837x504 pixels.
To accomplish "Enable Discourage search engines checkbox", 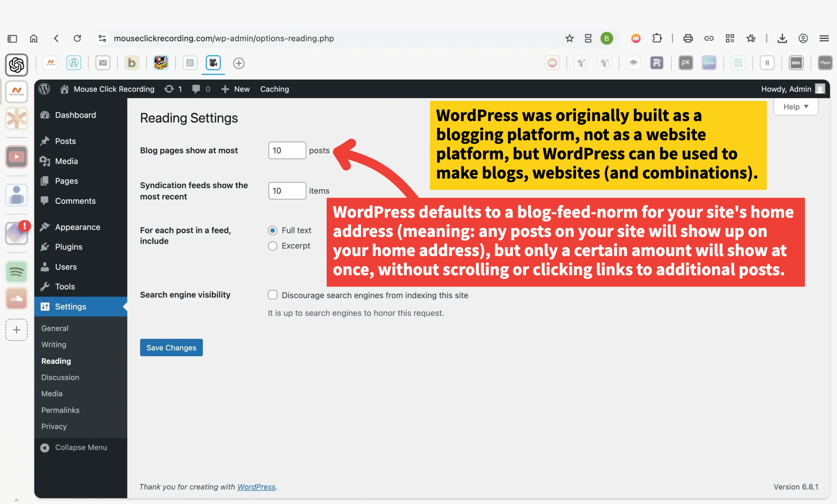I will tap(272, 295).
